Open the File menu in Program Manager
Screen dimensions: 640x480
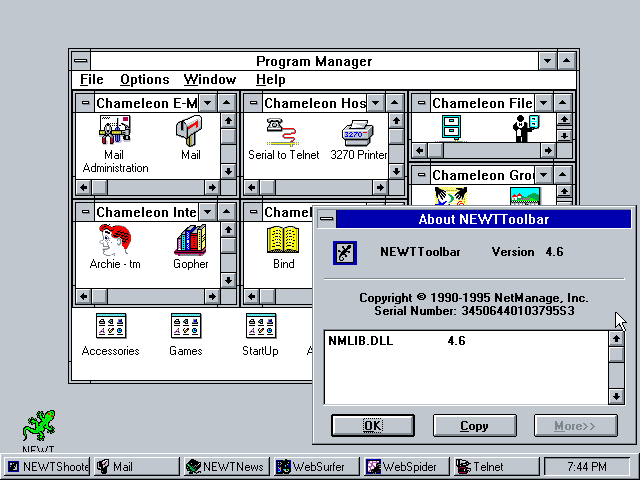coord(91,79)
